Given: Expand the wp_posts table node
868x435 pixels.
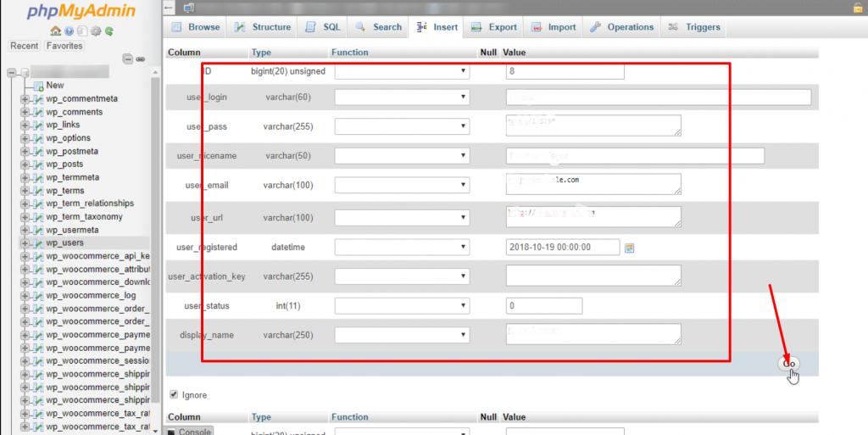Looking at the screenshot, I should pos(25,165).
